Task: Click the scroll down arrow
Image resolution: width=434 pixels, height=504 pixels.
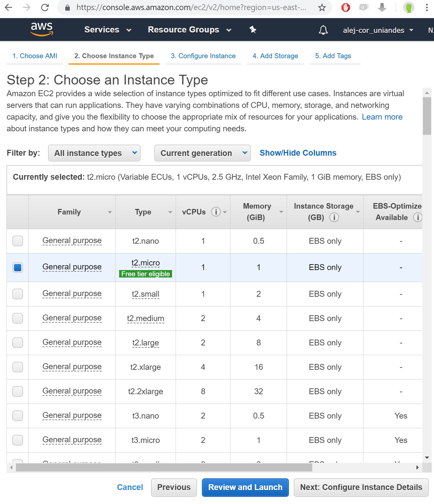Action: [x=427, y=458]
